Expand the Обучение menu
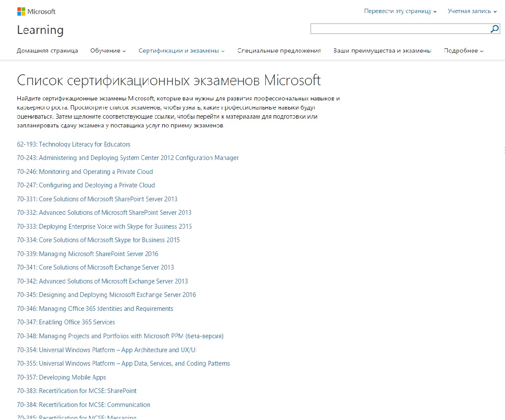Image resolution: width=505 pixels, height=420 pixels. coord(108,50)
